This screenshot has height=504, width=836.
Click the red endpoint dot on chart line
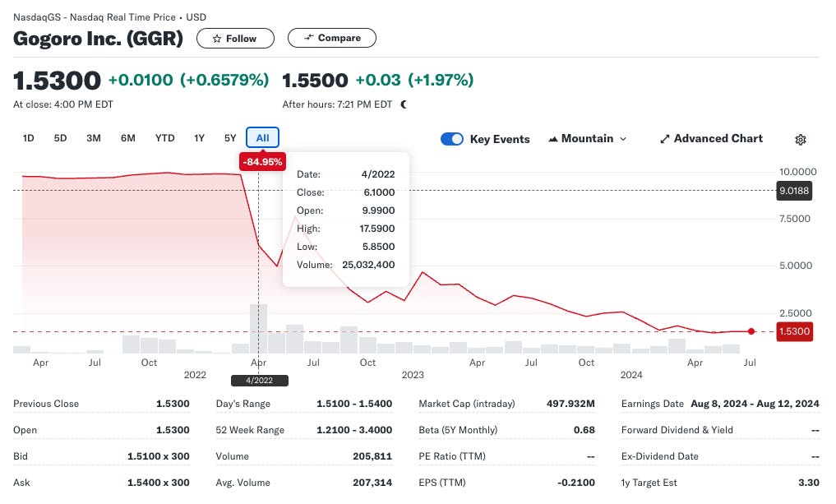click(x=751, y=331)
